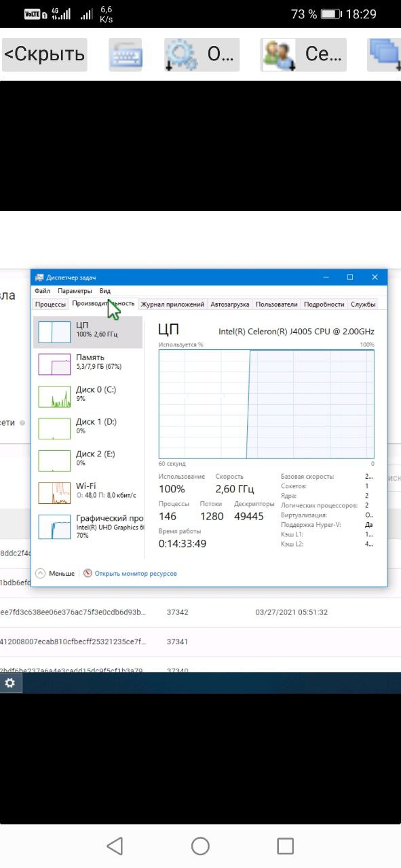The height and width of the screenshot is (868, 401).
Task: Click the resource monitor icon beside the link
Action: click(88, 573)
